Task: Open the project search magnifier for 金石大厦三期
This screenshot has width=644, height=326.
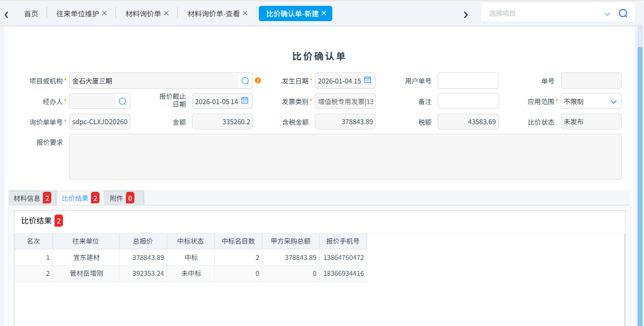Action: pyautogui.click(x=245, y=80)
